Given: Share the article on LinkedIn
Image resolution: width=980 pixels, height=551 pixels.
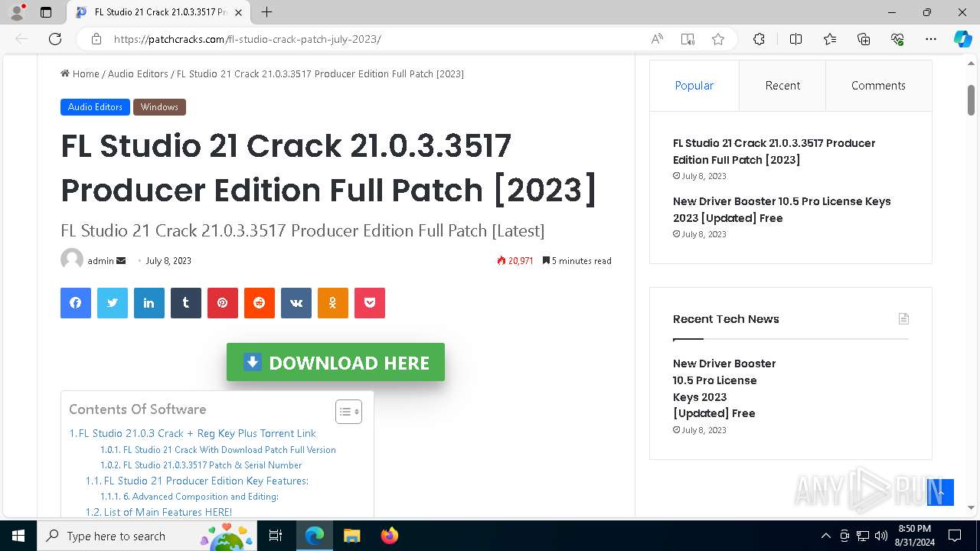Looking at the screenshot, I should (149, 303).
